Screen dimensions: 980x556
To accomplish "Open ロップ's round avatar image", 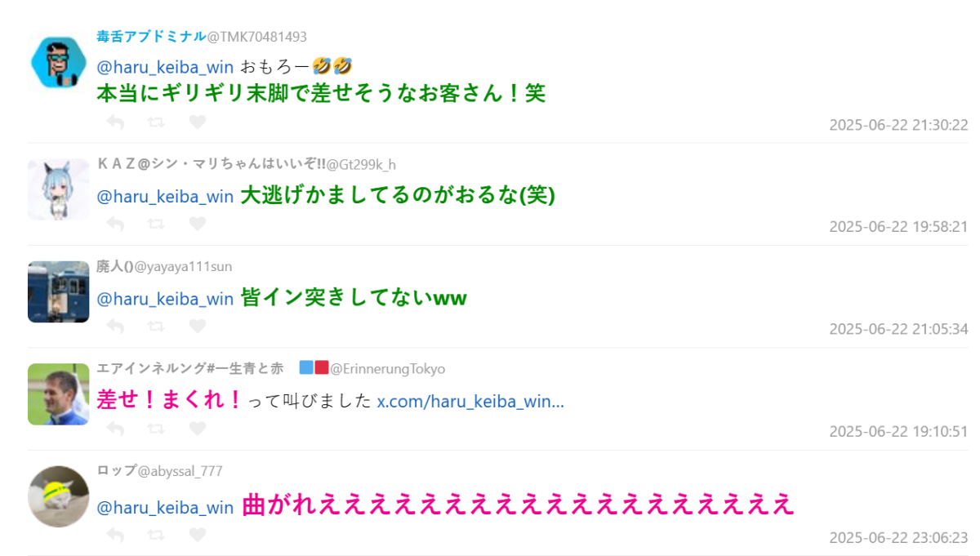I will pyautogui.click(x=58, y=496).
